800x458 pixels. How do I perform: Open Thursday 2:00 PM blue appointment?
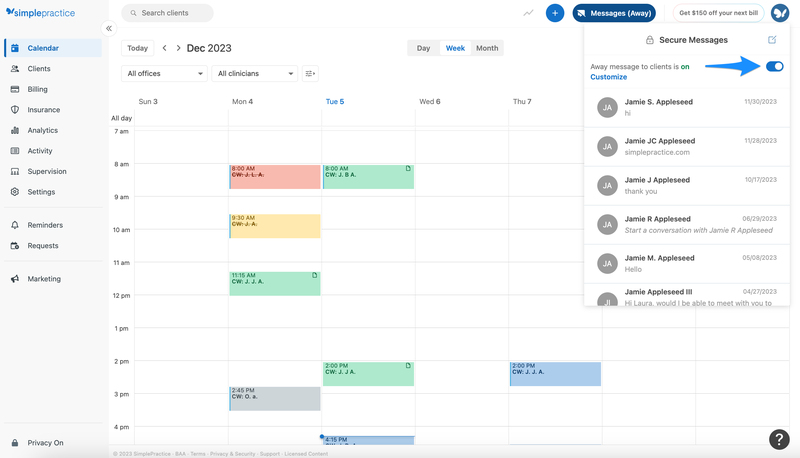point(556,374)
